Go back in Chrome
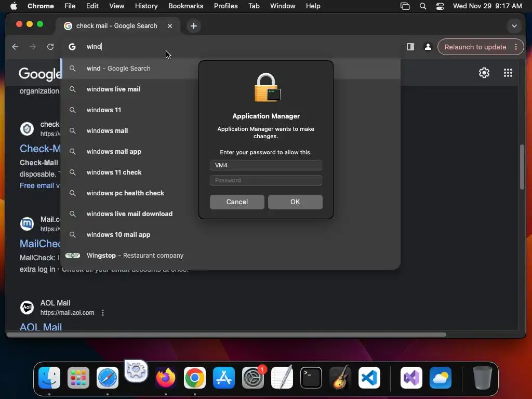 (x=15, y=47)
